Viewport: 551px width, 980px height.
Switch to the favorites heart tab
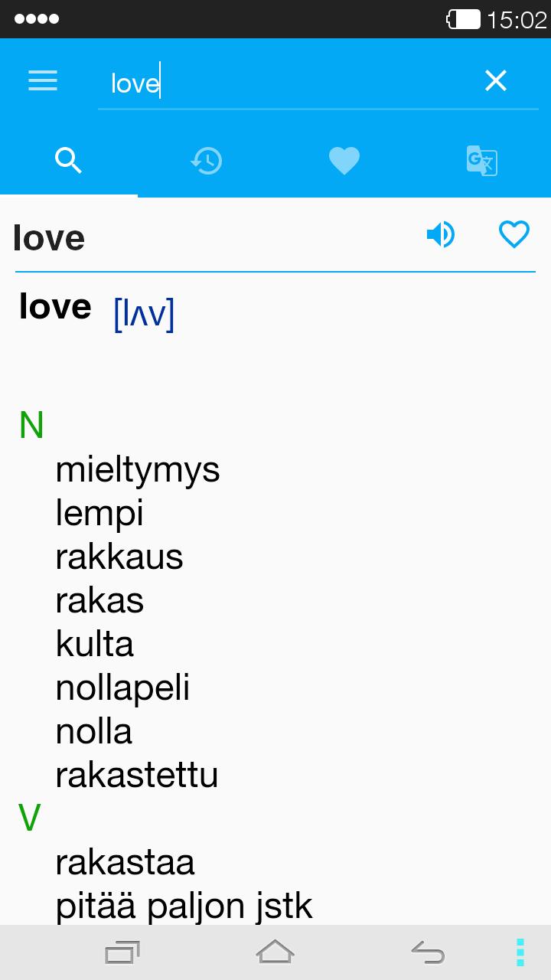(x=344, y=161)
